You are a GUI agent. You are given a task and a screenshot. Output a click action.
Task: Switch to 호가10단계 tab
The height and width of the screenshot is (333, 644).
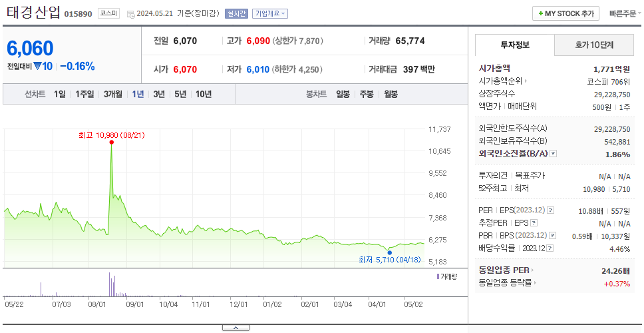click(x=594, y=45)
